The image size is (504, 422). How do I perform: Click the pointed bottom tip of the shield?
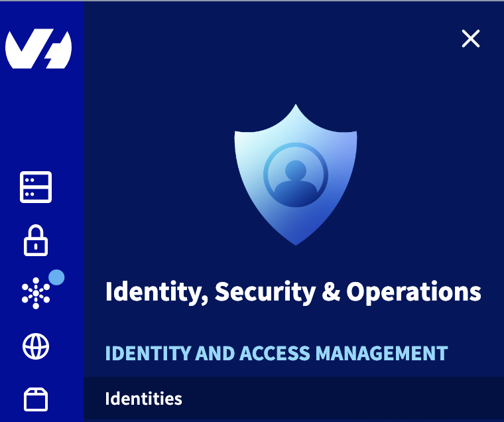coord(296,240)
